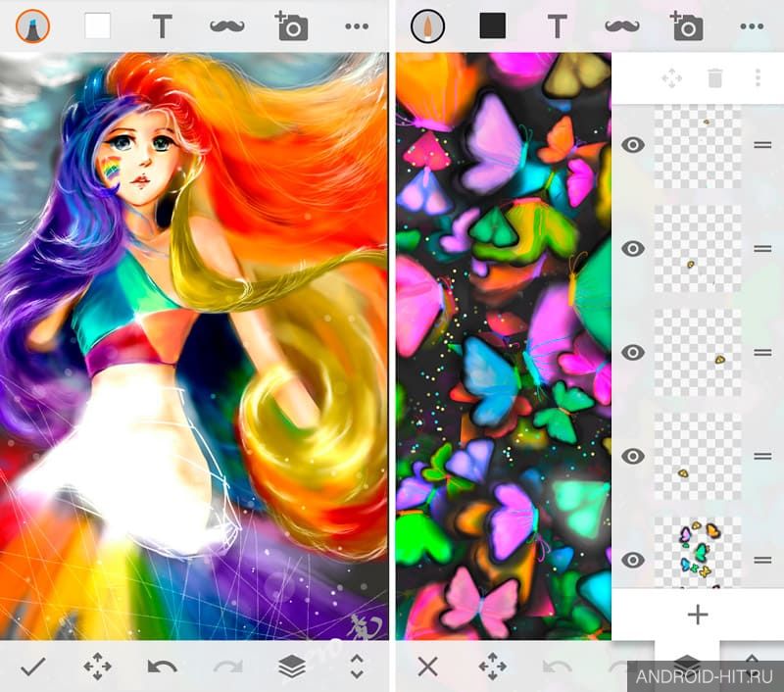
Task: Open the white color swatch
Action: (x=97, y=26)
